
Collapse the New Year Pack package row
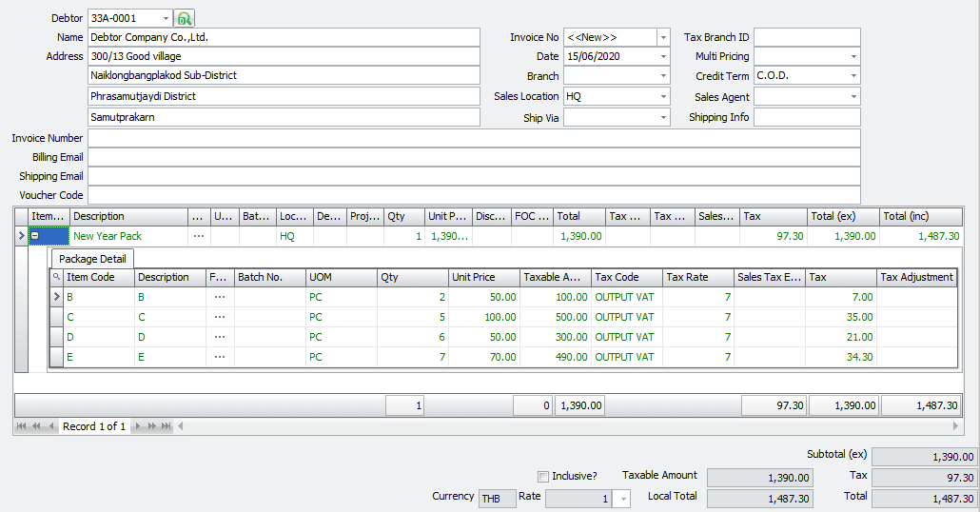pos(35,235)
